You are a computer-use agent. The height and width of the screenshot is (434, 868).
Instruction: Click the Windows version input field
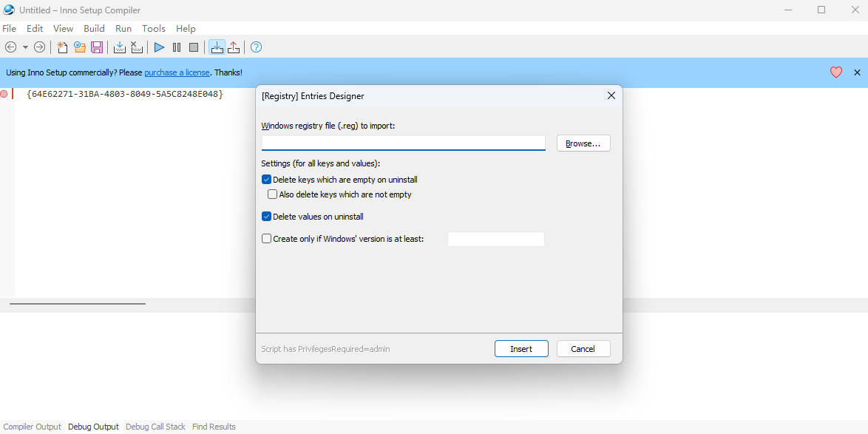[x=495, y=238]
